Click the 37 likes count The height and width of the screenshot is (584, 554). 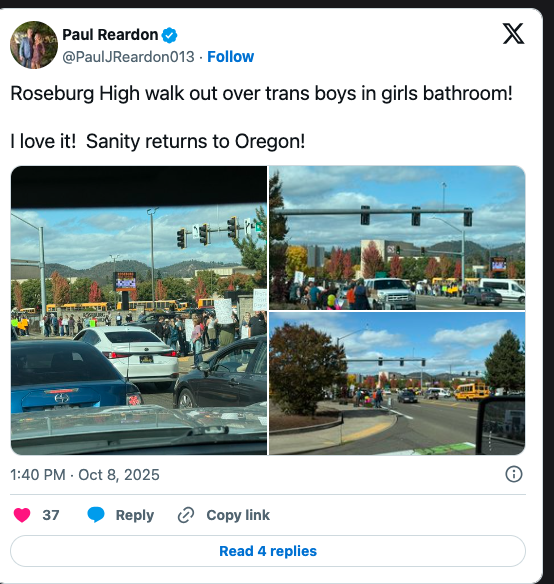tap(51, 515)
